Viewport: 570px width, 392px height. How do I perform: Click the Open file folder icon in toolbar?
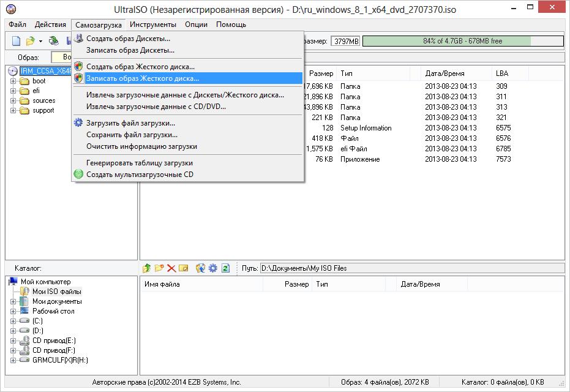pyautogui.click(x=31, y=41)
